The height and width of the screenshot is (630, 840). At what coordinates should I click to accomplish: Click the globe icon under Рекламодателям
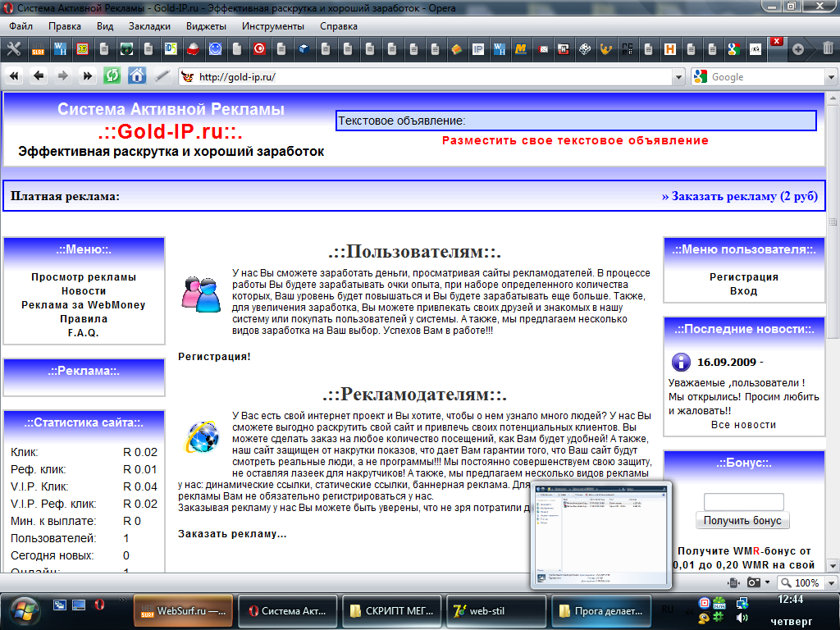(203, 436)
